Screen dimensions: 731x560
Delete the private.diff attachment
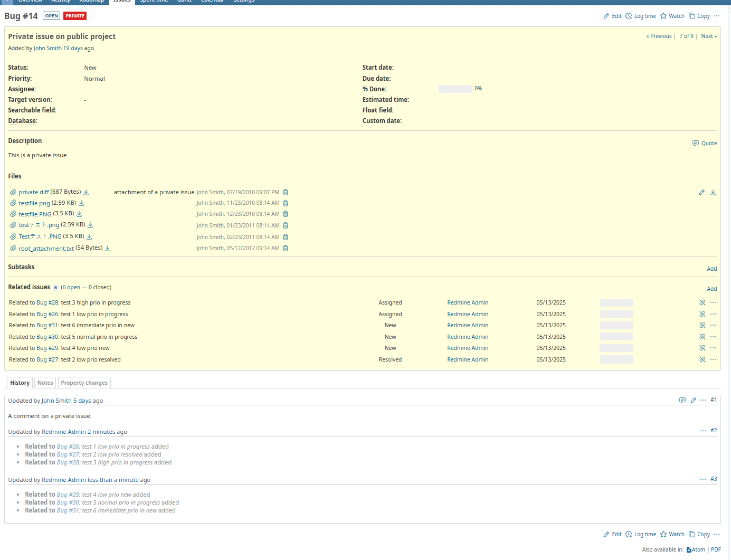(x=286, y=192)
